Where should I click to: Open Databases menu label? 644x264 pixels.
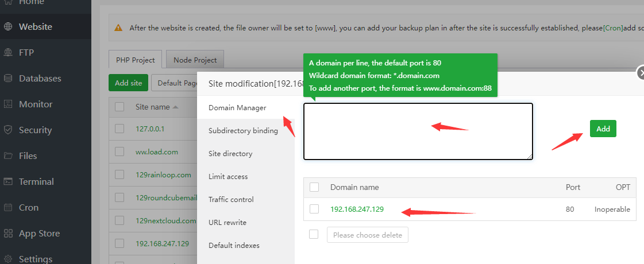[40, 79]
